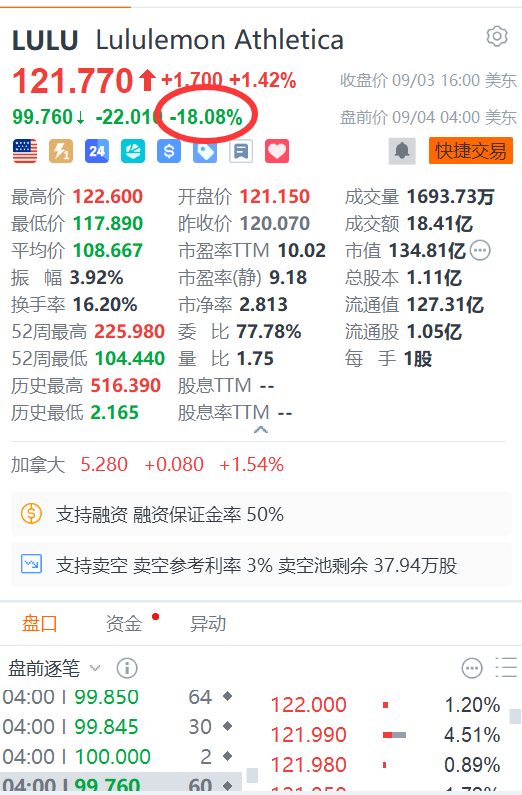The width and height of the screenshot is (522, 795).
Task: Click the teal pie chart icon
Action: 133,151
